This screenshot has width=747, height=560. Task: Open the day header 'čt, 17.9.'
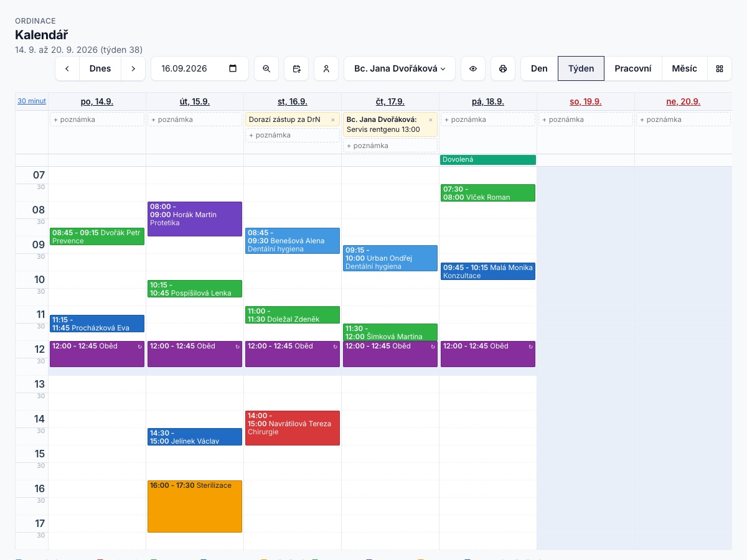point(390,101)
